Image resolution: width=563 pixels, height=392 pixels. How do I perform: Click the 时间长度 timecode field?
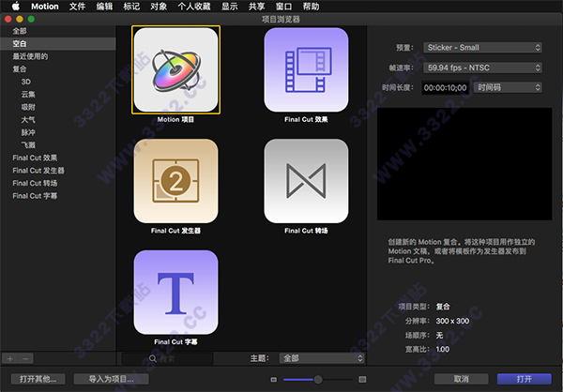446,88
